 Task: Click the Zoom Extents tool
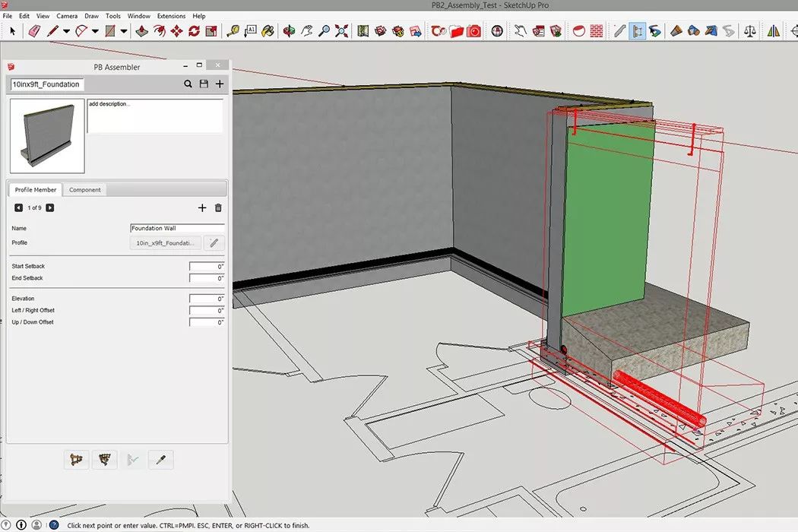click(342, 31)
